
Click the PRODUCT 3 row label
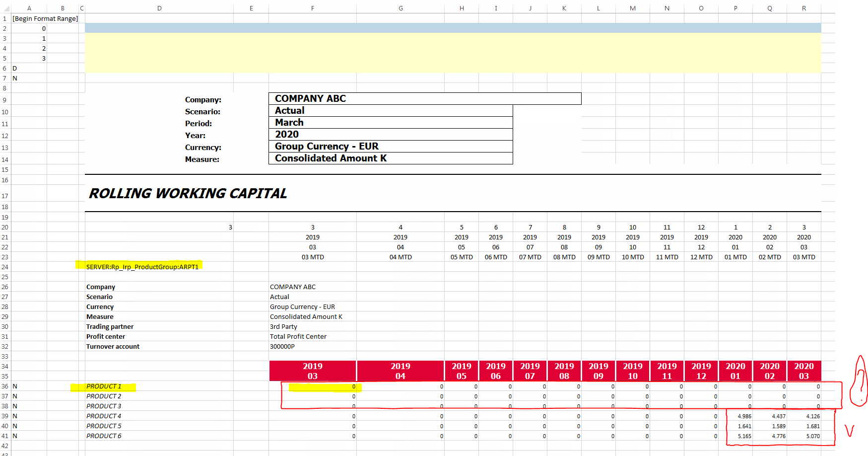pos(104,406)
